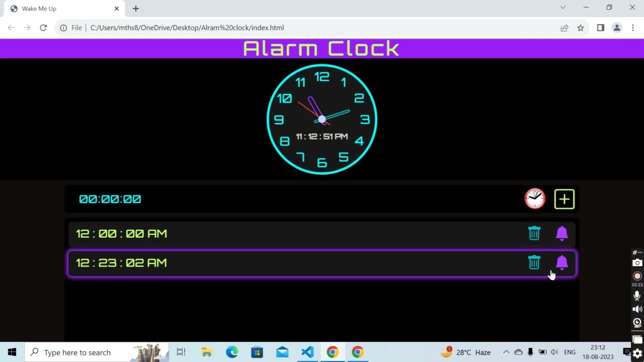Toggle the recorder system sound speaker
The width and height of the screenshot is (644, 362).
coord(637,309)
